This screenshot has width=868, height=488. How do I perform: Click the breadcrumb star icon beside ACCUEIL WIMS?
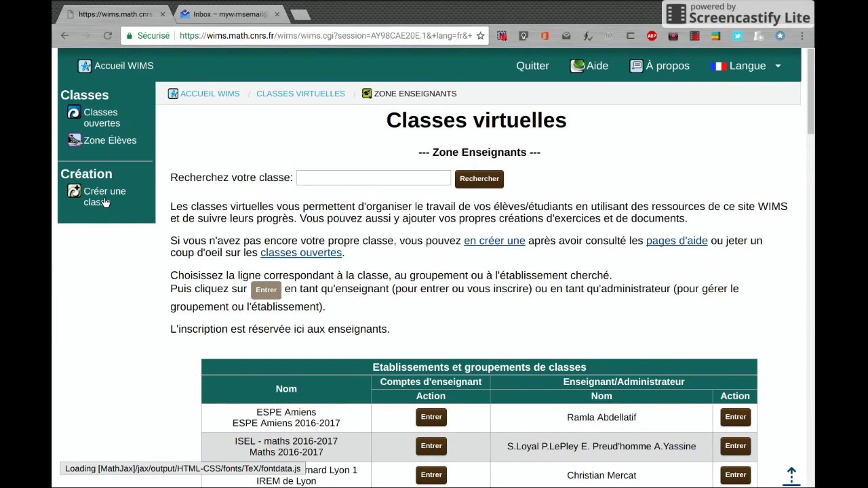pyautogui.click(x=173, y=94)
